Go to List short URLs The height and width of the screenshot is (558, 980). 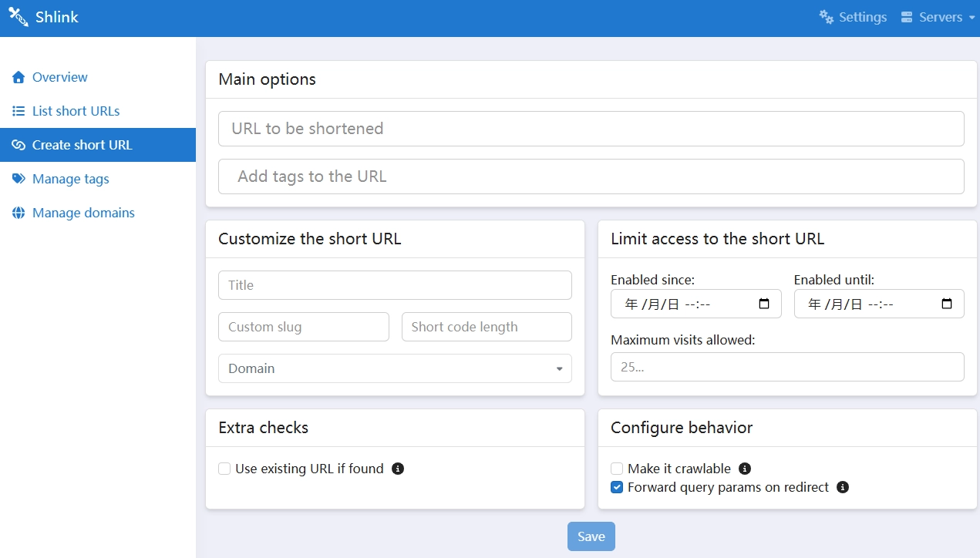[x=76, y=111]
